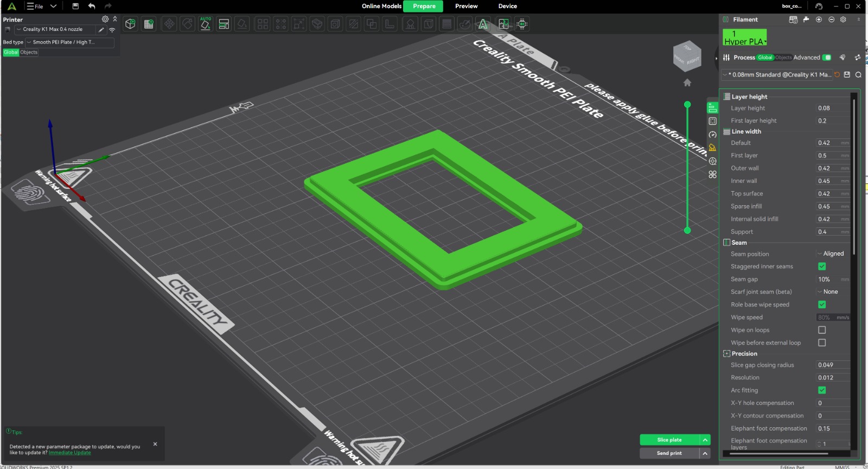This screenshot has width=868, height=469.
Task: Edit printer preset with pencil icon
Action: coord(101,30)
